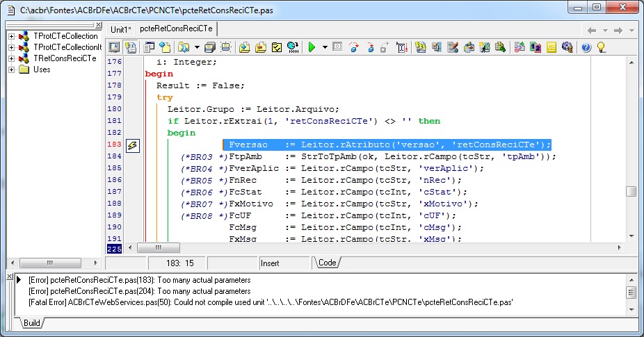Click the code editor's horizontal scrollbar thumb
This screenshot has width=644, height=337.
(158, 247)
